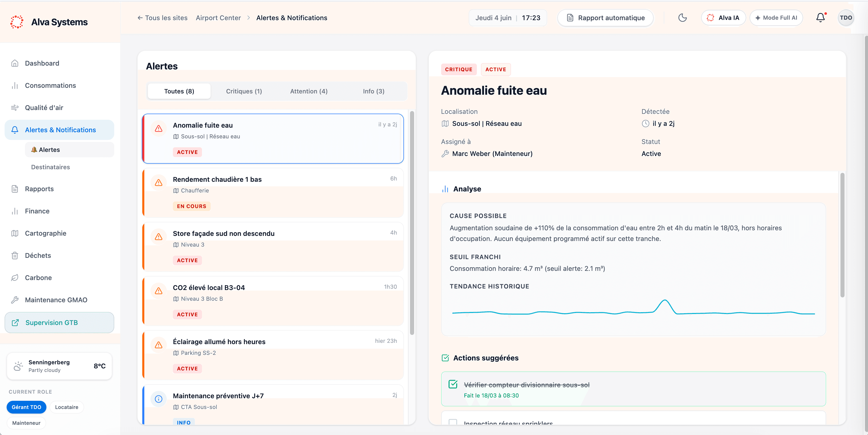Click the Rapport automatique document icon
This screenshot has width=868, height=435.
point(570,18)
